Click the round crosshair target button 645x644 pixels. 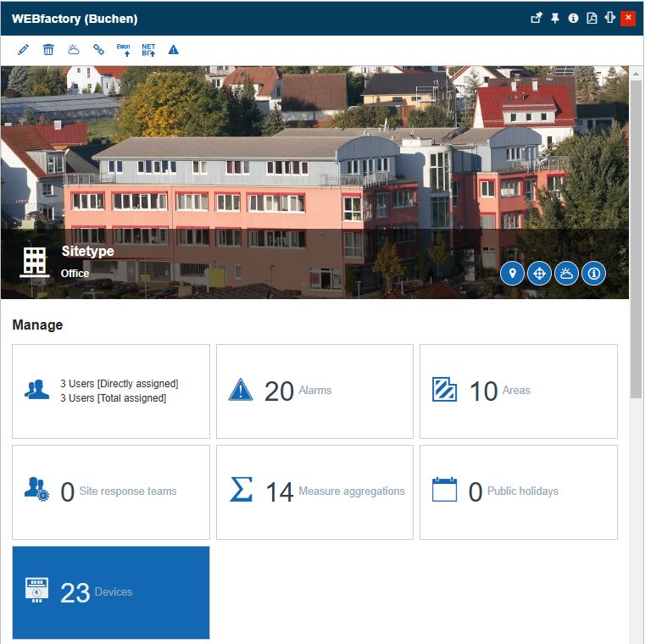pos(539,274)
